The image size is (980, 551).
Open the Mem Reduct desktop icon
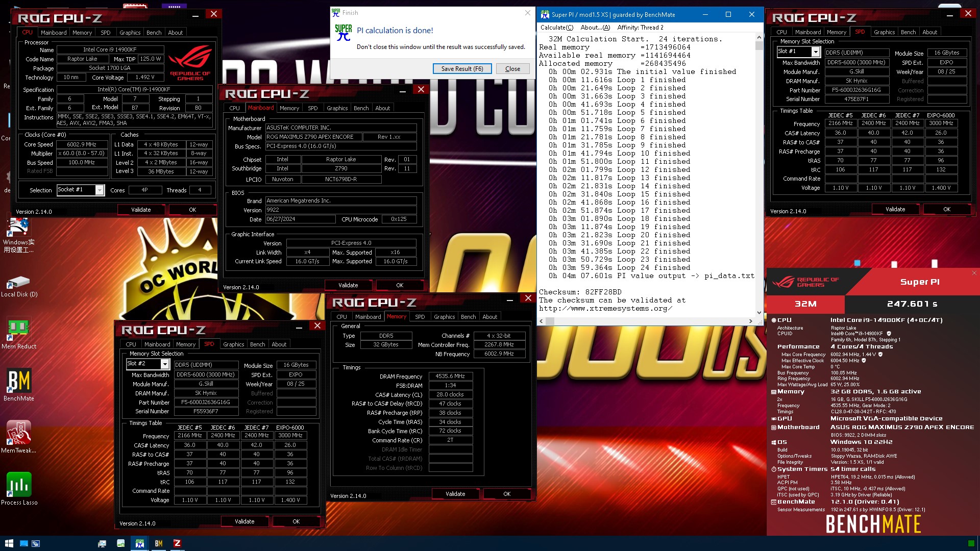pyautogui.click(x=19, y=333)
